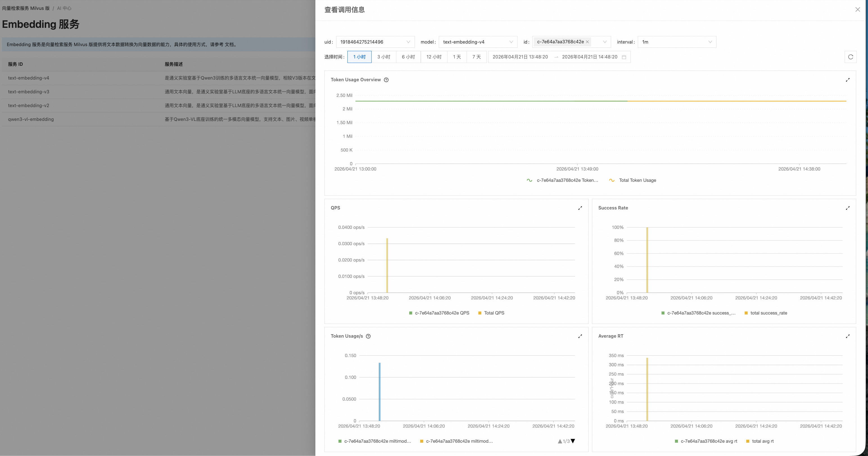This screenshot has height=456, width=868.
Task: Open the id multi-select dropdown
Action: [571, 42]
